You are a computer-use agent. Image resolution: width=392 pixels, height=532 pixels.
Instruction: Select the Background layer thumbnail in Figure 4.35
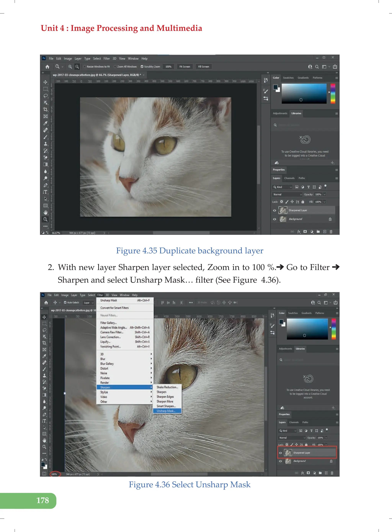283,219
